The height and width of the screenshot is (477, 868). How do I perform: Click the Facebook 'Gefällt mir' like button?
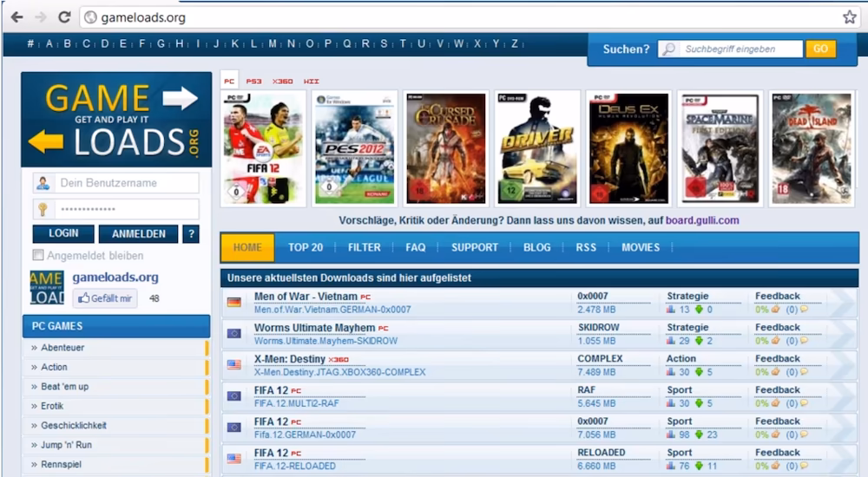pos(105,298)
